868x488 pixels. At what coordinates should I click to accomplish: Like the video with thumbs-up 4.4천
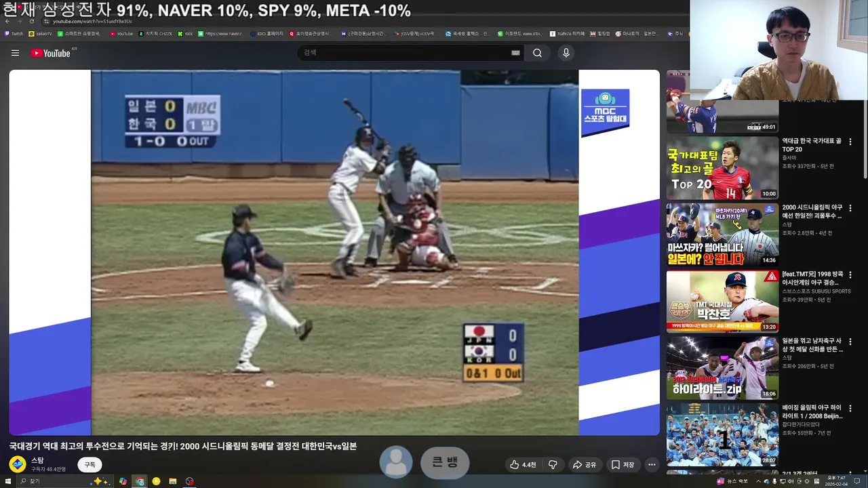523,465
